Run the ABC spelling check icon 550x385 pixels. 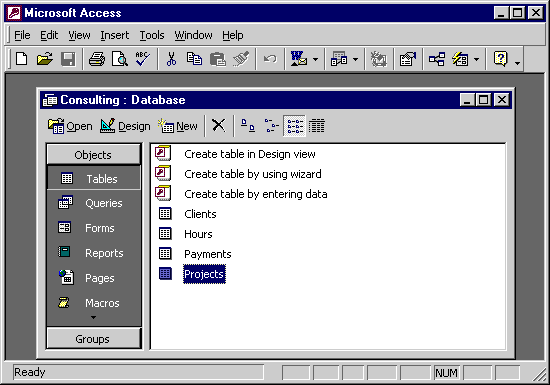coord(143,59)
